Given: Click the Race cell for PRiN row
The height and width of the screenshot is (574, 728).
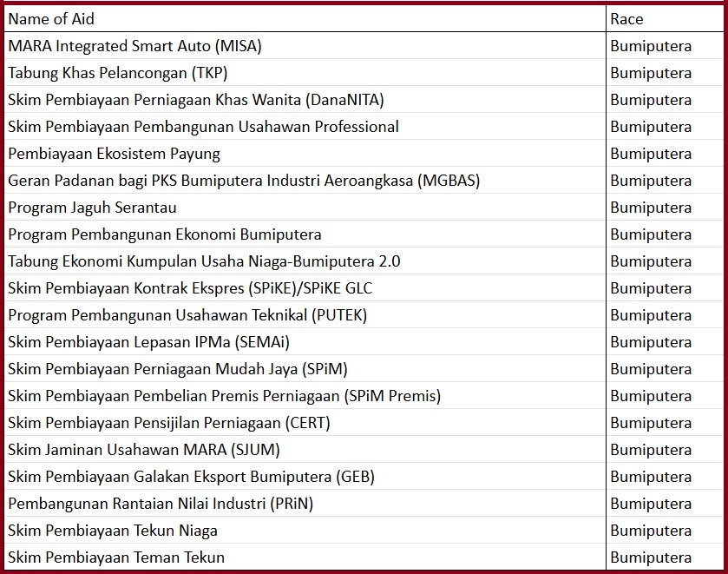Looking at the screenshot, I should 651,504.
